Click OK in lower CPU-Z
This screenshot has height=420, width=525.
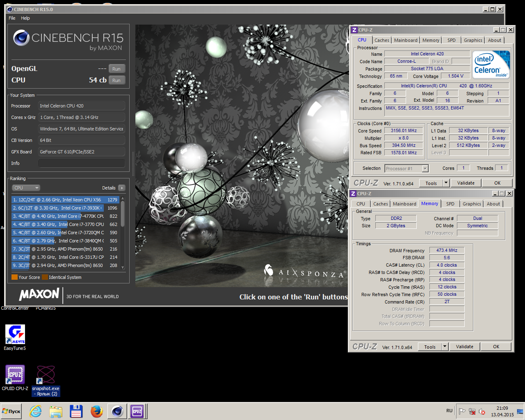[496, 347]
